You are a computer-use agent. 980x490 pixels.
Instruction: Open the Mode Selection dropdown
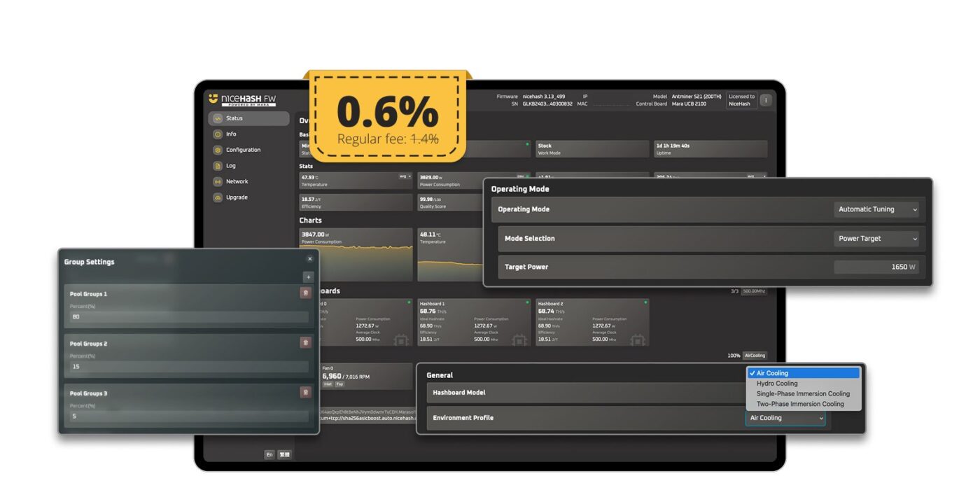click(x=876, y=239)
